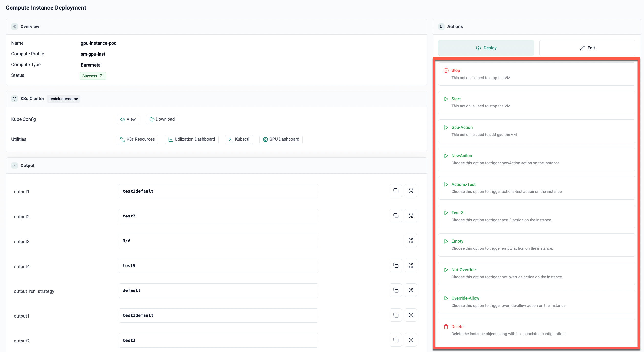Open K8s Resources utility
The height and width of the screenshot is (352, 644).
pos(137,139)
